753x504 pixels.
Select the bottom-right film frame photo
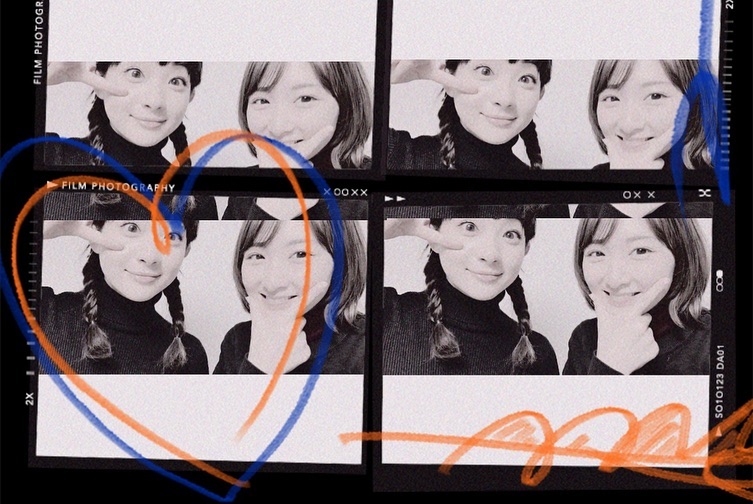click(545, 290)
